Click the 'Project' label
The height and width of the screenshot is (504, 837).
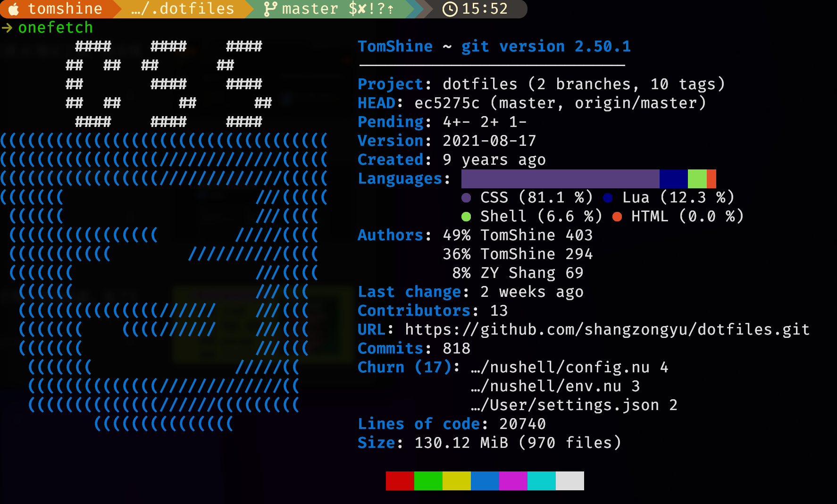coord(391,84)
